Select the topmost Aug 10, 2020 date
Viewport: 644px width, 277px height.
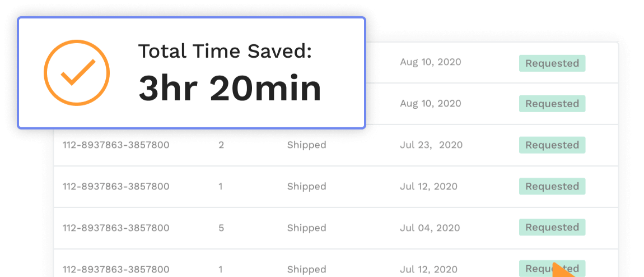pyautogui.click(x=431, y=62)
